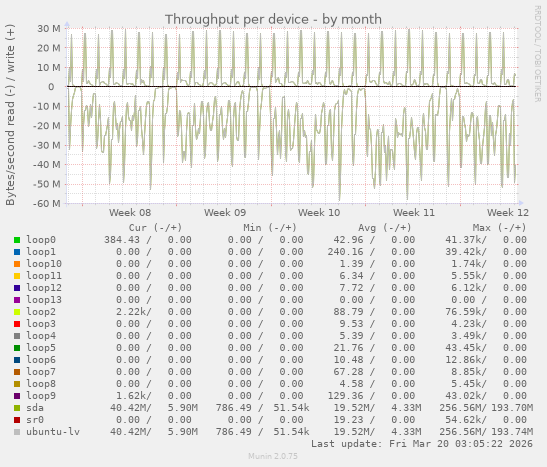Click the 'sda' device name

35,408
